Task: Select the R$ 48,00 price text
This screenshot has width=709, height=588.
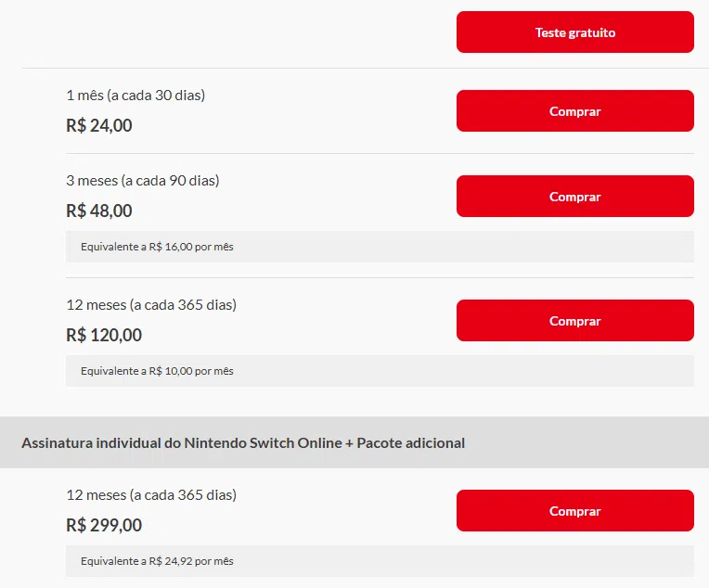Action: [x=99, y=211]
